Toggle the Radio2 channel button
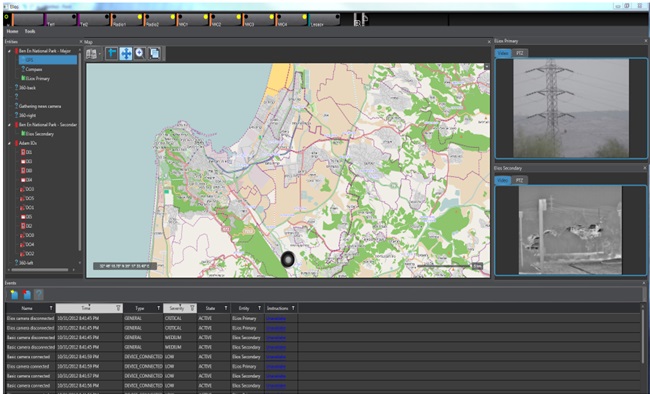The image size is (650, 394). coord(160,19)
